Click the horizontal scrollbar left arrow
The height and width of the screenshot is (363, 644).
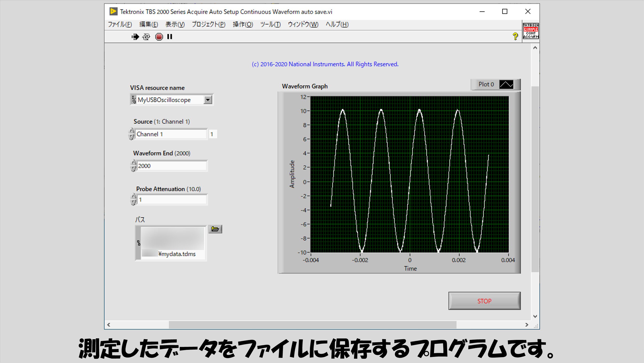tap(109, 325)
